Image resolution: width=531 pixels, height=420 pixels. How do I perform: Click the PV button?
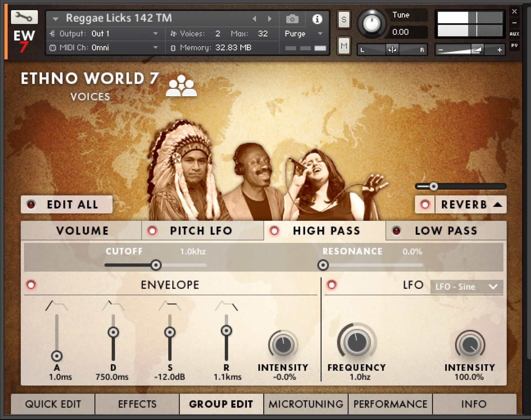pyautogui.click(x=514, y=46)
